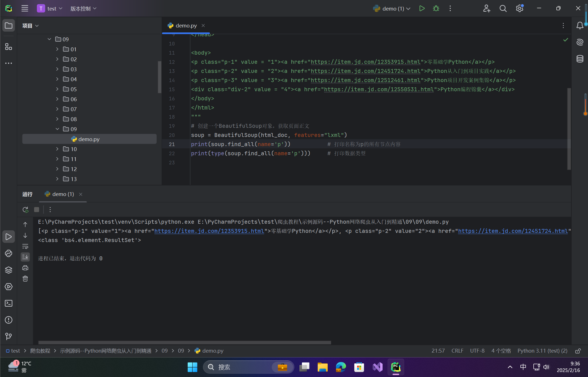Click 4 个空格 indent setting
This screenshot has height=377, width=588.
pyautogui.click(x=501, y=351)
